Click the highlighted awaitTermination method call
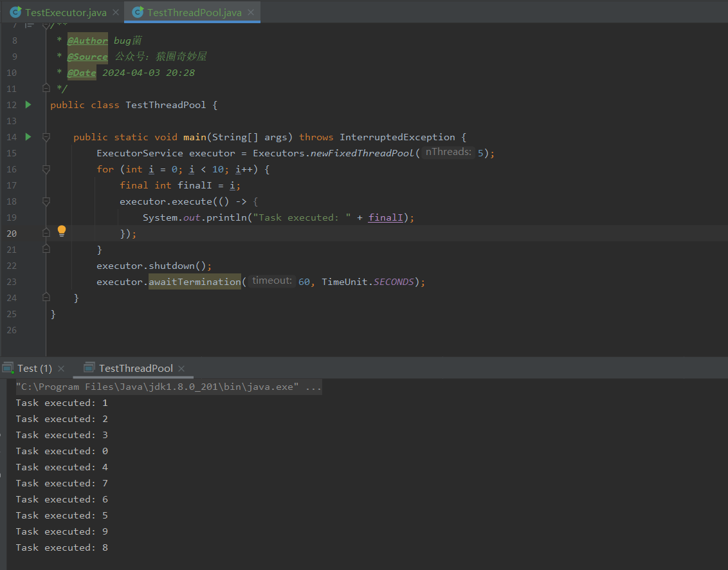 pos(194,282)
